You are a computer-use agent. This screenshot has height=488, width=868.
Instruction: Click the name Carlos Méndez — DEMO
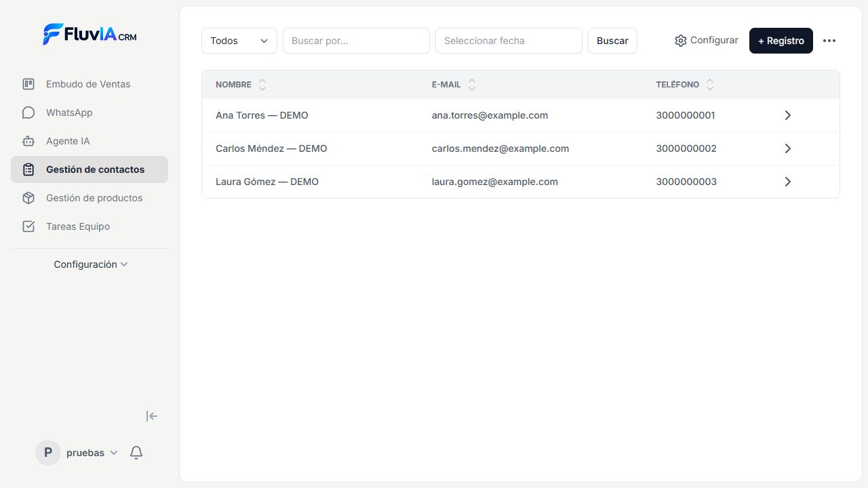271,148
